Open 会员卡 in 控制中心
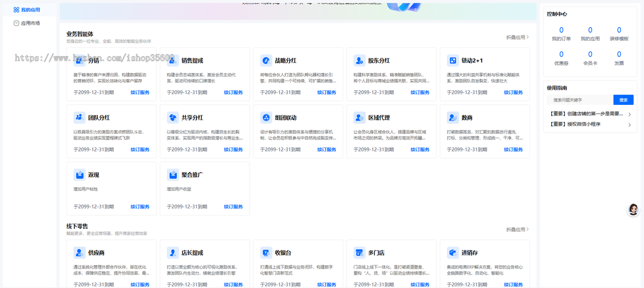The image size is (644, 288). (x=590, y=58)
